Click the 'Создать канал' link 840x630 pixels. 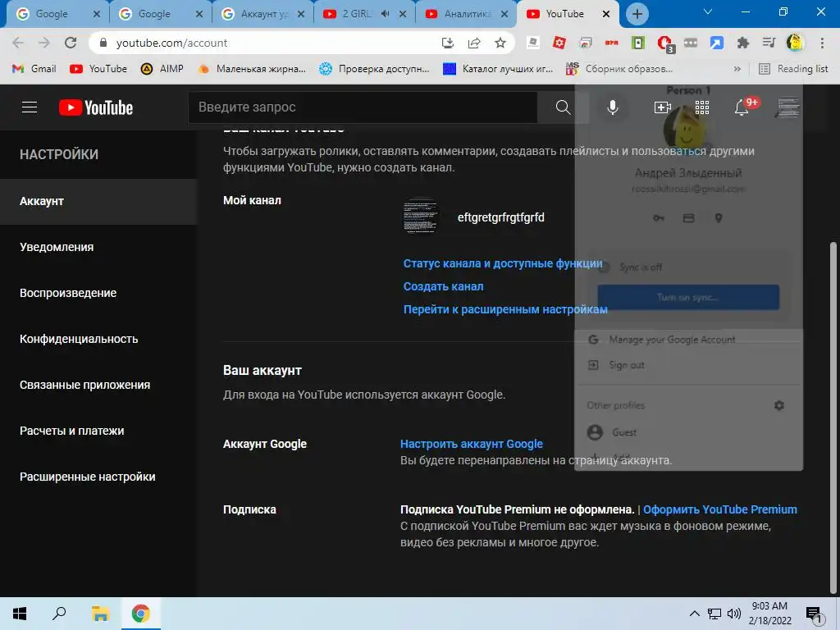coord(443,286)
